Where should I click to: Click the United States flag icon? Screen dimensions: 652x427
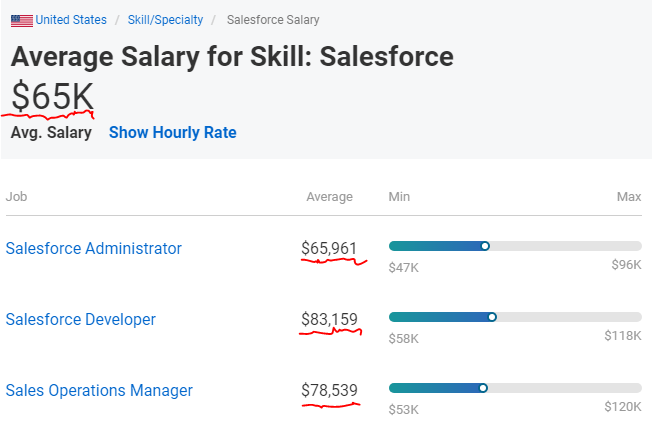[x=22, y=20]
